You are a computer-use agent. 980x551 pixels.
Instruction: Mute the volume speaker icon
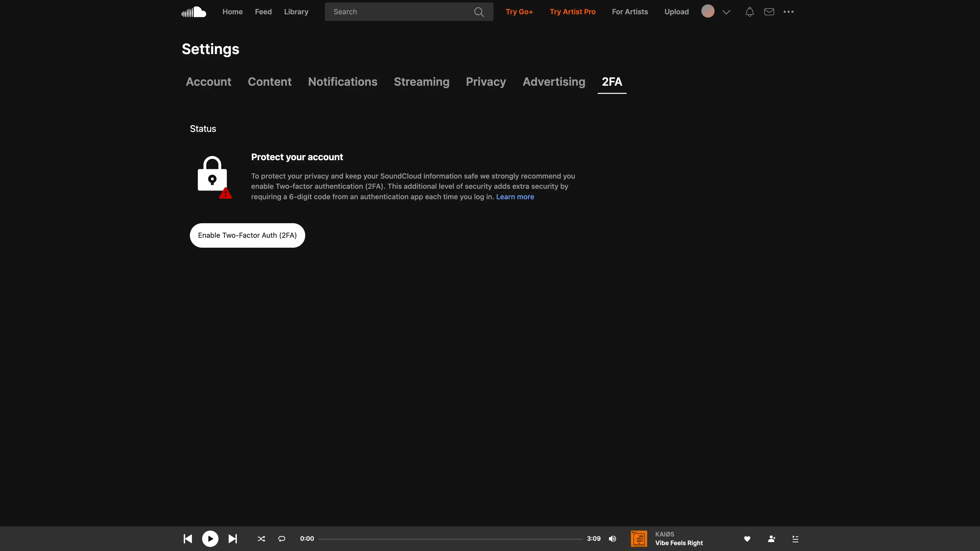pos(612,539)
